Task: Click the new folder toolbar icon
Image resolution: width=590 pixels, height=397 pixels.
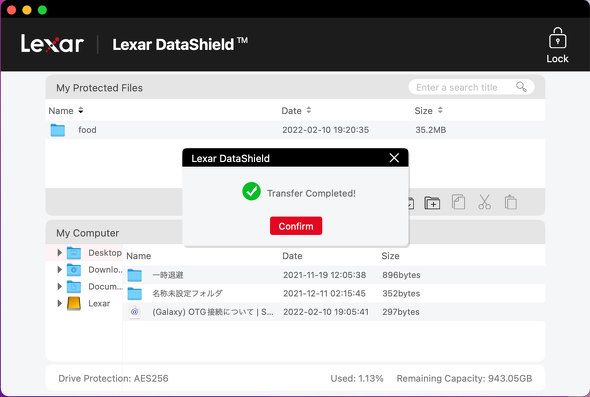Action: (432, 202)
